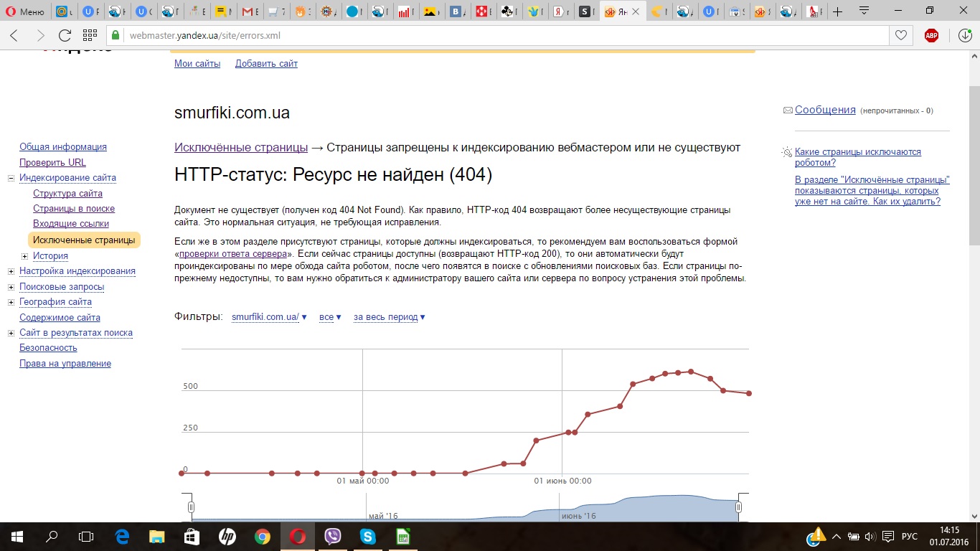Expand Сайт в результатах поиска section
This screenshot has width=980, height=551.
click(x=11, y=333)
